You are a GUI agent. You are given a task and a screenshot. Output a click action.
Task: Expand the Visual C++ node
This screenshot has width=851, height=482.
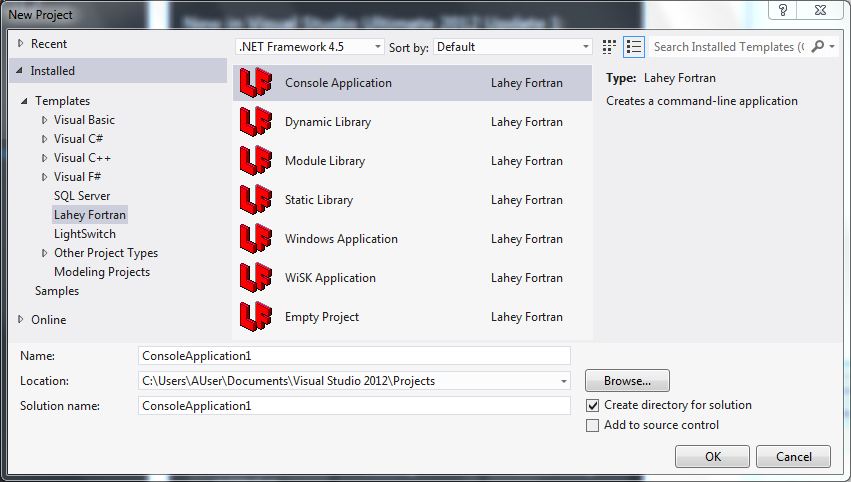[x=45, y=158]
